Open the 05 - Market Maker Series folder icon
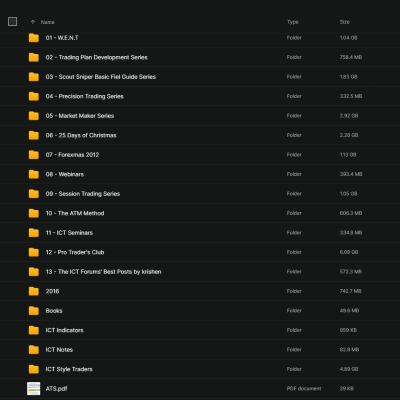Image resolution: width=400 pixels, height=400 pixels. point(34,116)
